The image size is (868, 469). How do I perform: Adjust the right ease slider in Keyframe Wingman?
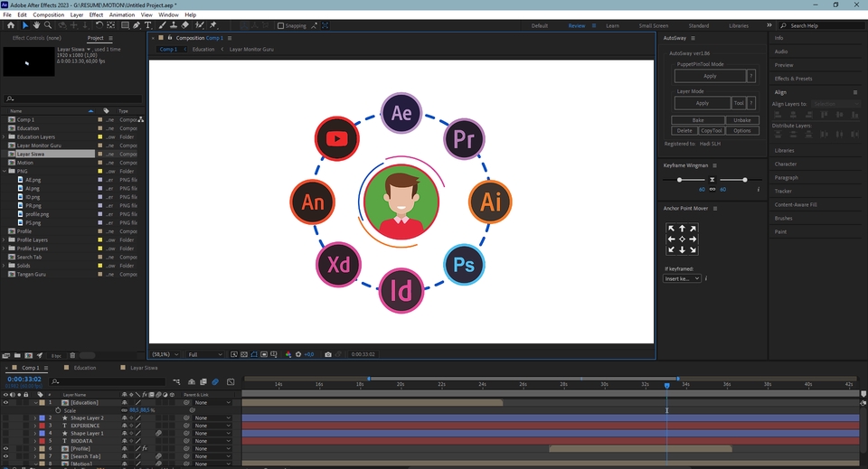pyautogui.click(x=745, y=180)
